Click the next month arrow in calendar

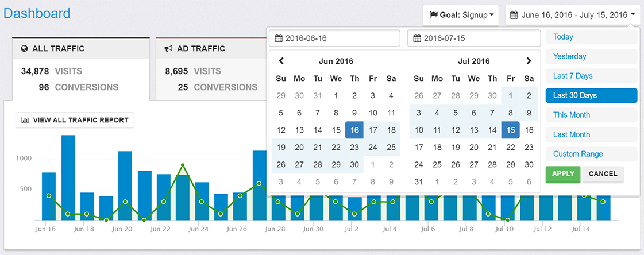(529, 61)
